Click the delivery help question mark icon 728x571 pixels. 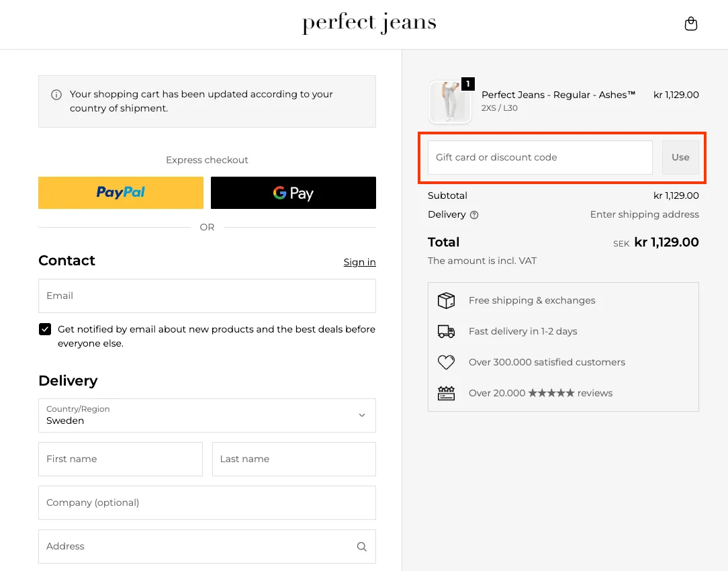click(474, 215)
